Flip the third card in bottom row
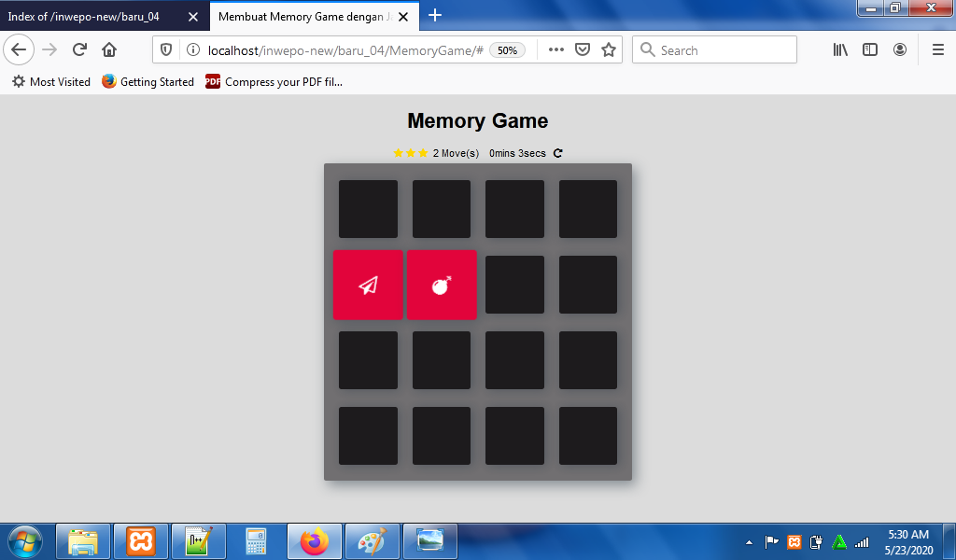The height and width of the screenshot is (560, 956). [514, 436]
